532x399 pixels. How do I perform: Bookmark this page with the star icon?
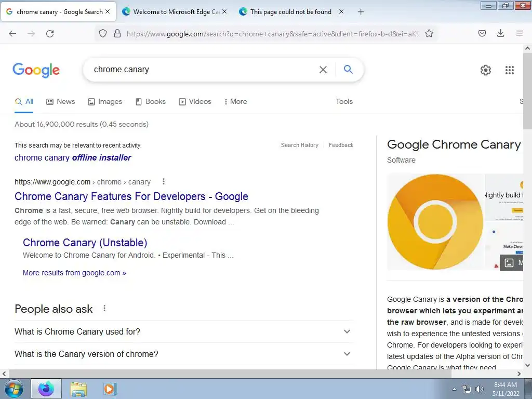[x=429, y=33]
